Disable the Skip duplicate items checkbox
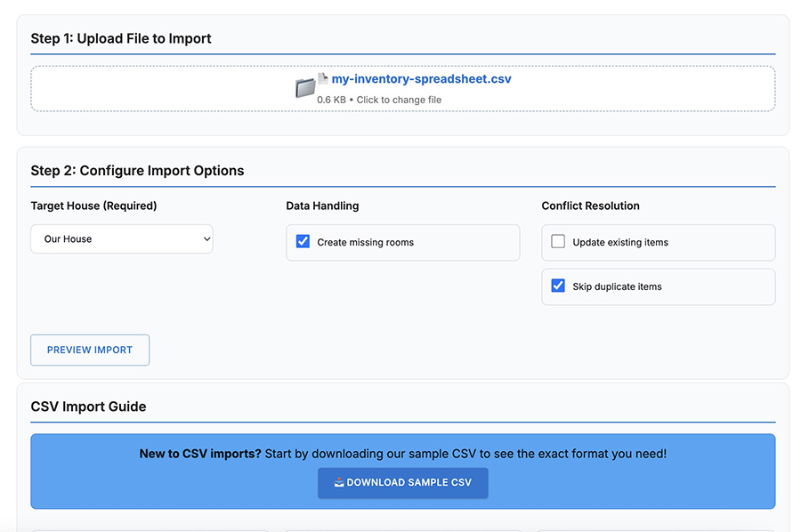This screenshot has width=801, height=532. pos(559,286)
